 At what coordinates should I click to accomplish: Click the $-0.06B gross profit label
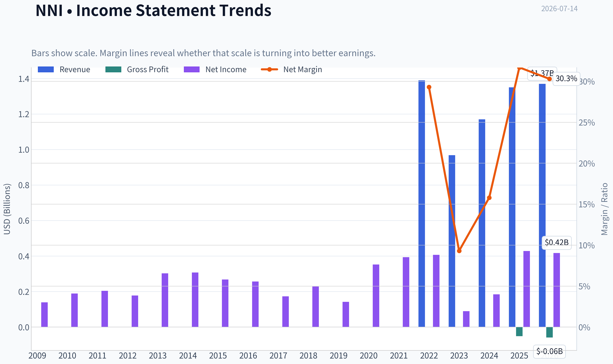point(549,351)
